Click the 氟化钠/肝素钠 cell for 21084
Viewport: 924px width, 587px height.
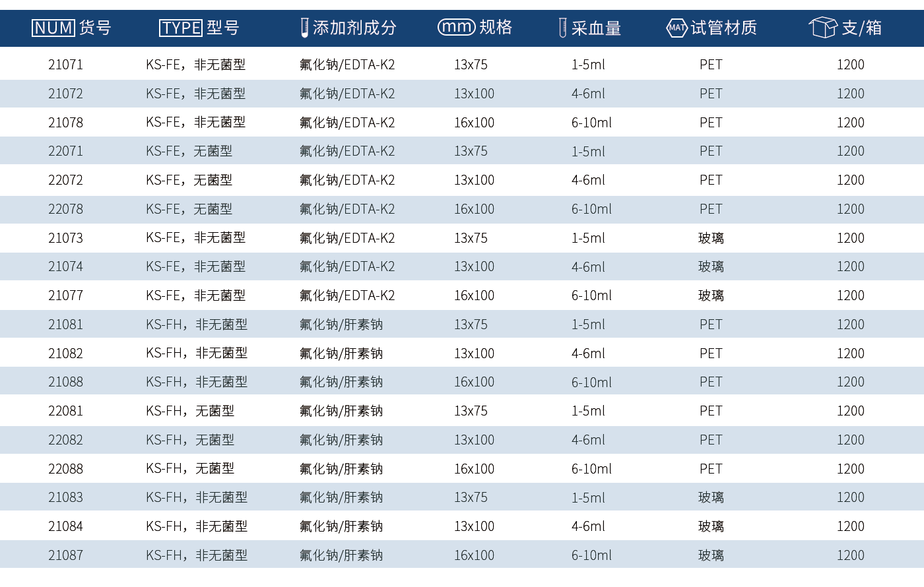[342, 526]
